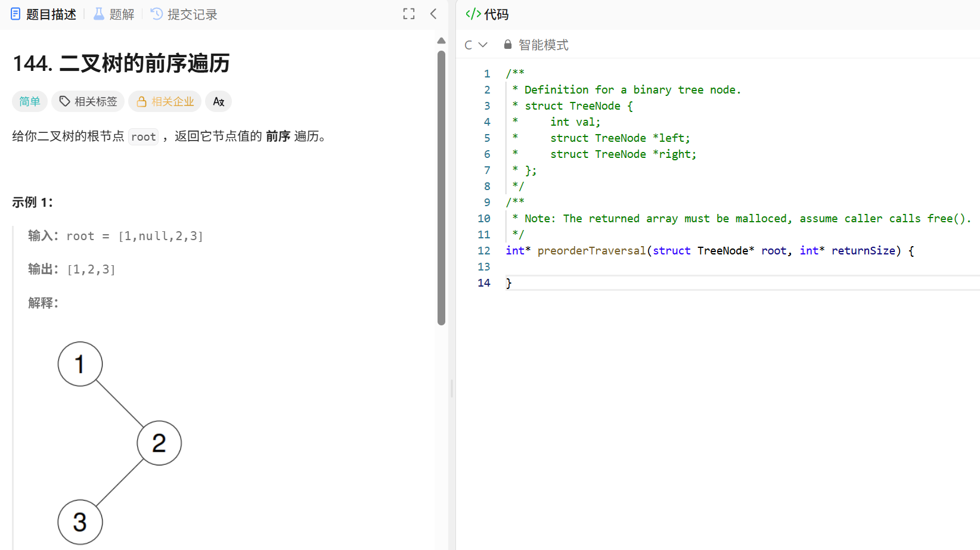Click the inline code 'root' in description

click(x=144, y=137)
